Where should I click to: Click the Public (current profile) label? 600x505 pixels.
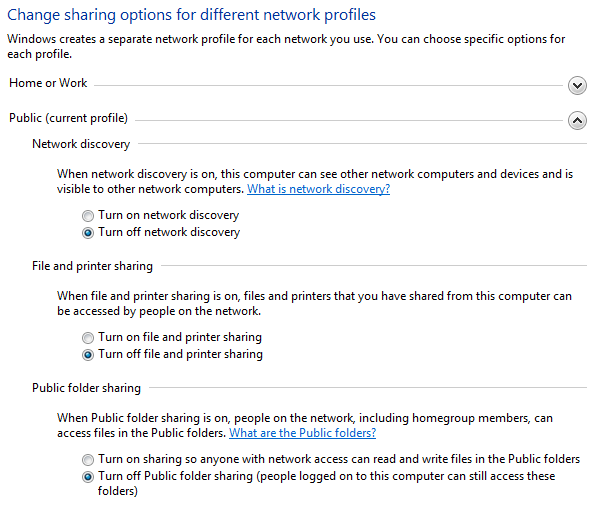tap(68, 118)
